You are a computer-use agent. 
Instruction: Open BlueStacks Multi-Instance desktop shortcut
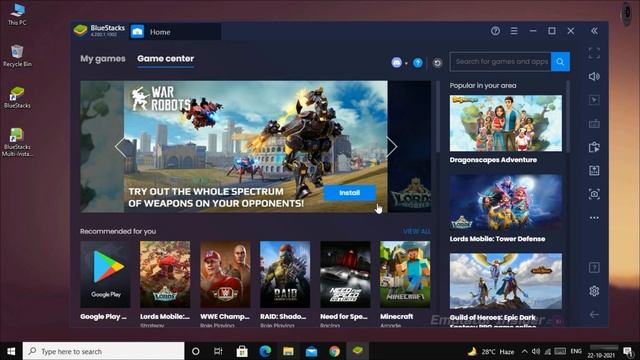click(17, 142)
